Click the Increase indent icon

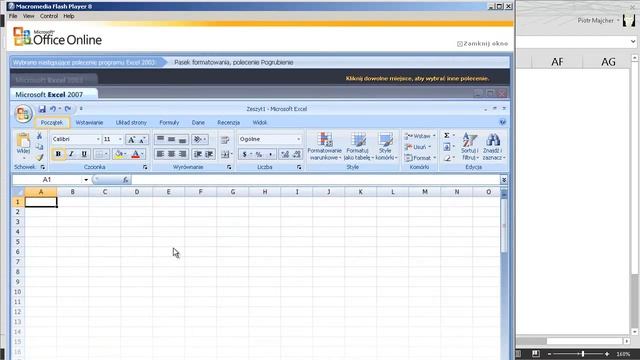209,154
